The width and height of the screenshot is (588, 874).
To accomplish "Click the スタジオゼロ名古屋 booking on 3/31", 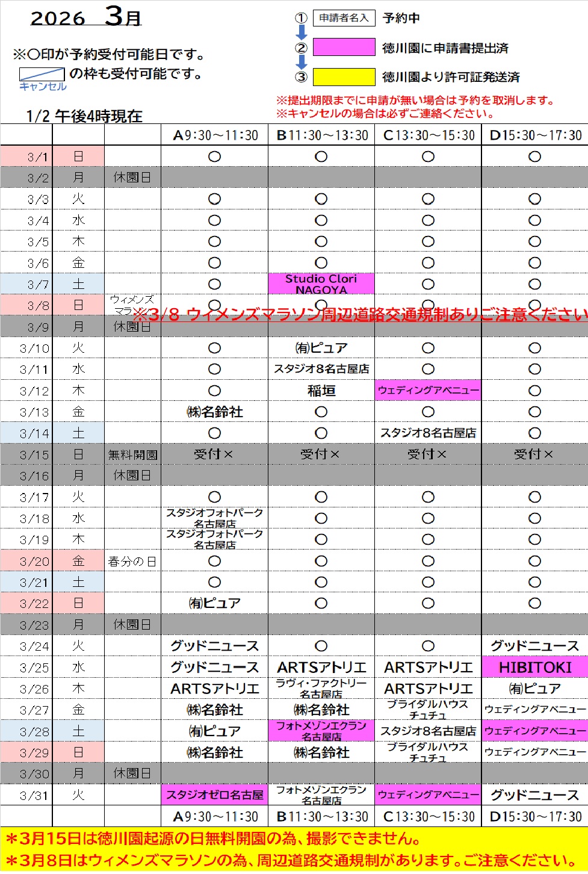I will 215,795.
